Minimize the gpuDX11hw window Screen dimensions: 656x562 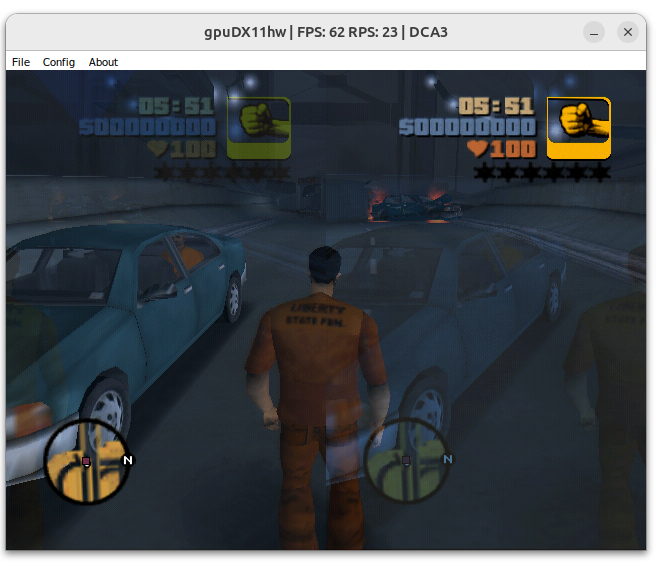click(594, 32)
